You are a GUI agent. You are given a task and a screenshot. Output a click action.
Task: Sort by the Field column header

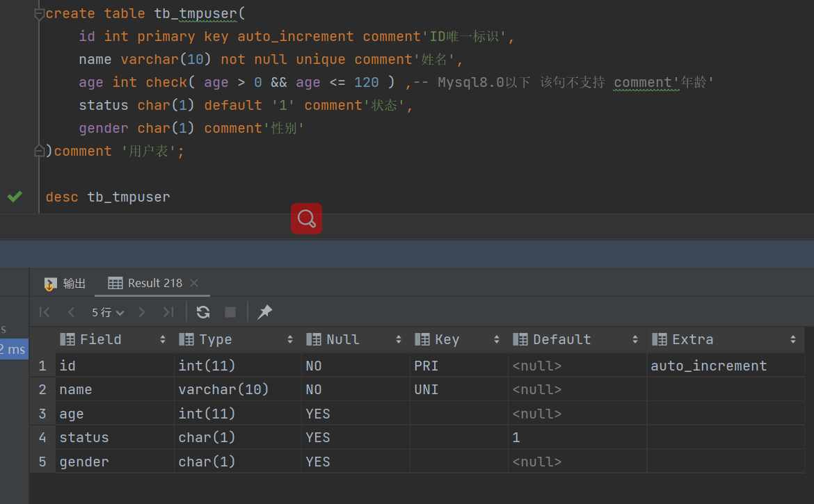[x=101, y=339]
